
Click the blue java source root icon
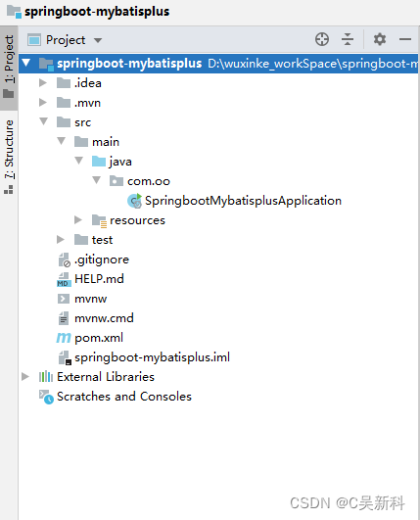(x=99, y=162)
